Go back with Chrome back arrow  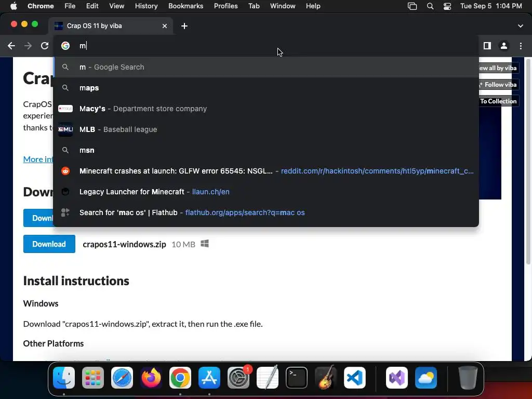(x=11, y=46)
